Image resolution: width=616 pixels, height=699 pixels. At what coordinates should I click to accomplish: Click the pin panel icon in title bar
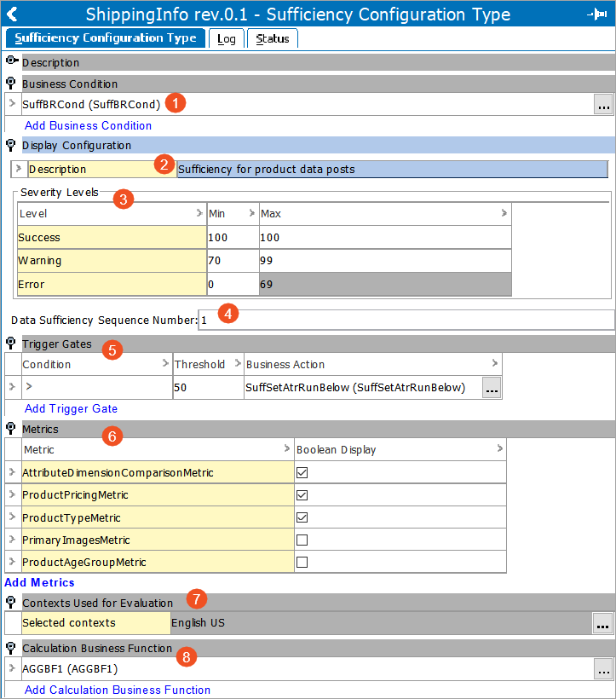597,14
